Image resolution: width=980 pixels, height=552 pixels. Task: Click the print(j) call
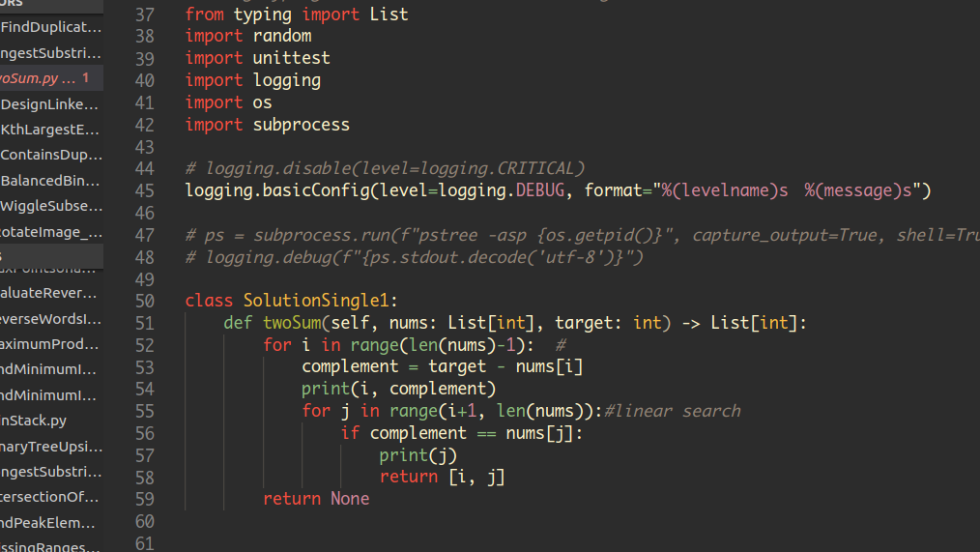click(418, 455)
